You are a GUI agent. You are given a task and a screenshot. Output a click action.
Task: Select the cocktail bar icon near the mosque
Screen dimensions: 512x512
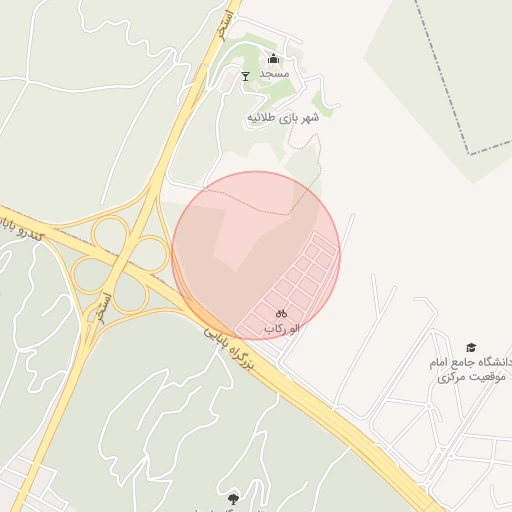245,76
